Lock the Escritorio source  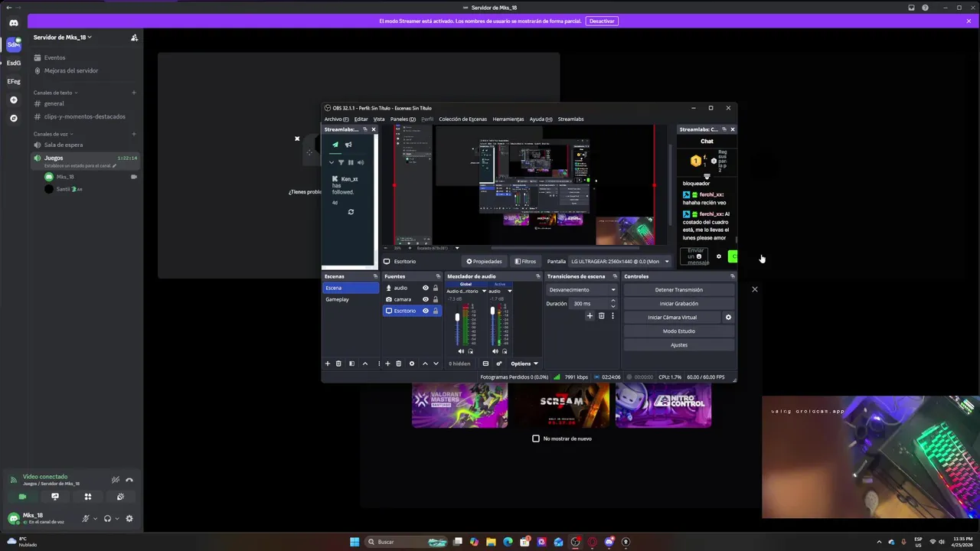pos(436,311)
